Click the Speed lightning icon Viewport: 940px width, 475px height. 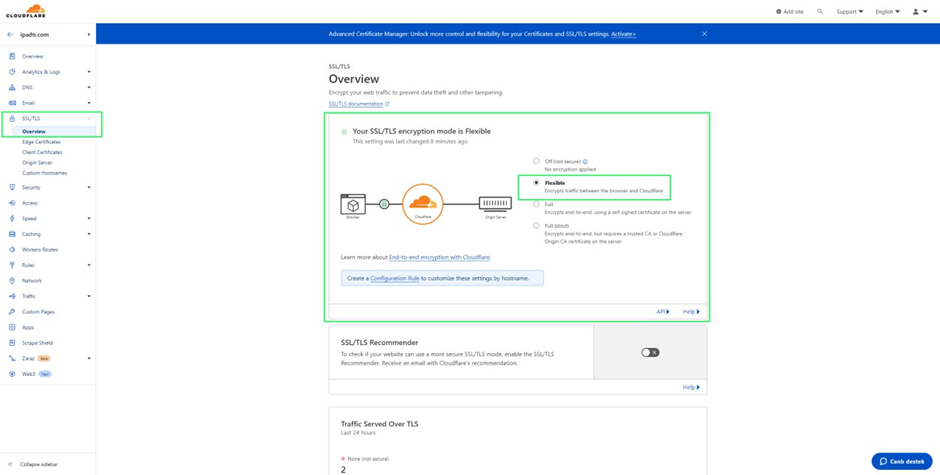point(12,218)
